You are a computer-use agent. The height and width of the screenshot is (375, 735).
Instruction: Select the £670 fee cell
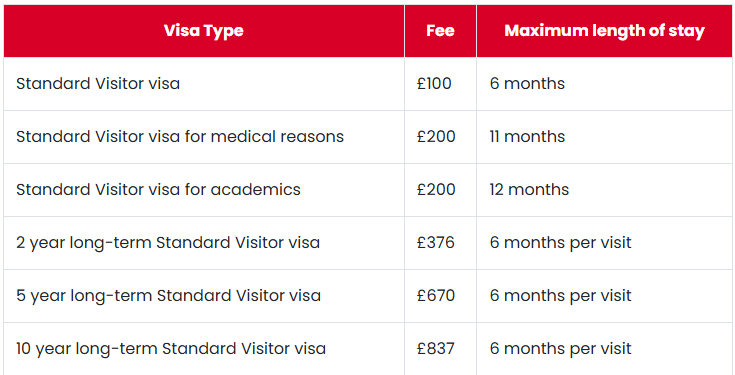pos(436,296)
